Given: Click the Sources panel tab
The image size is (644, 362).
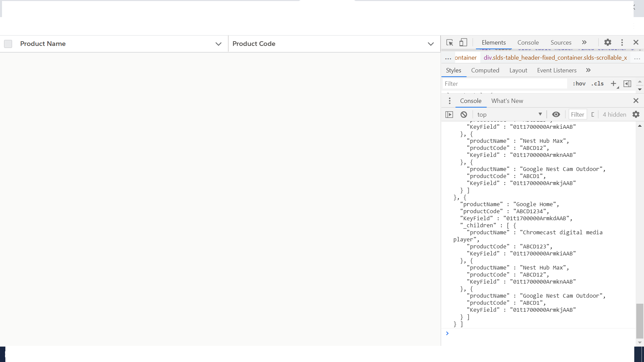Looking at the screenshot, I should 561,42.
